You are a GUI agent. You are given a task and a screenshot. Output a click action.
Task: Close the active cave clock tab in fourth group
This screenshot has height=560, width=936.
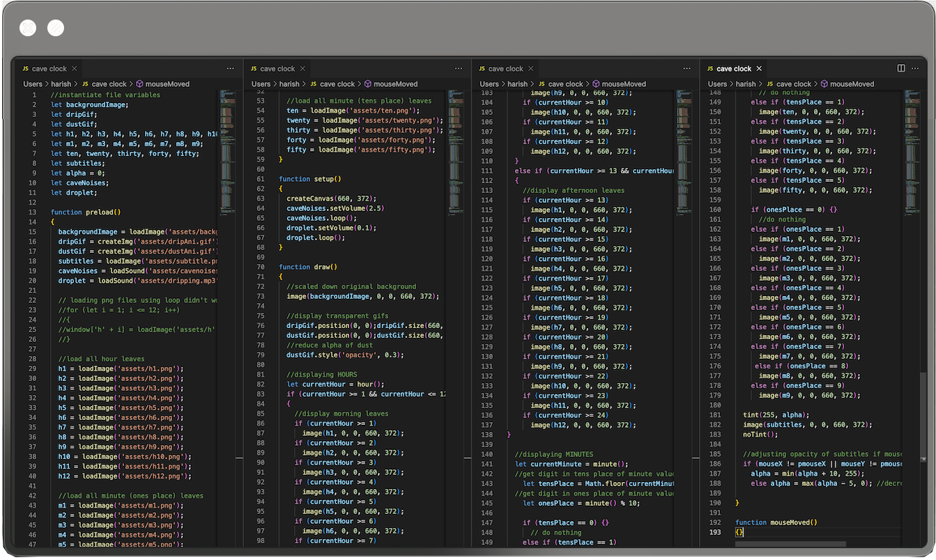point(760,68)
